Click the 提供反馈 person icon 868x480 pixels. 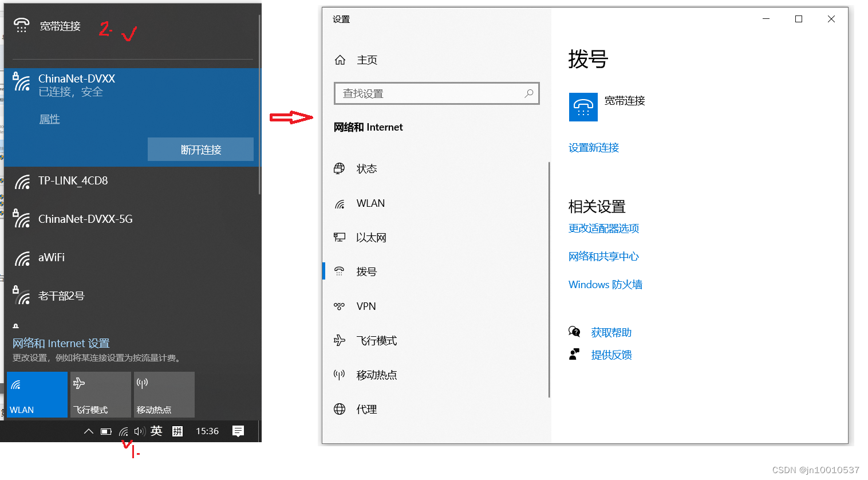click(x=574, y=354)
